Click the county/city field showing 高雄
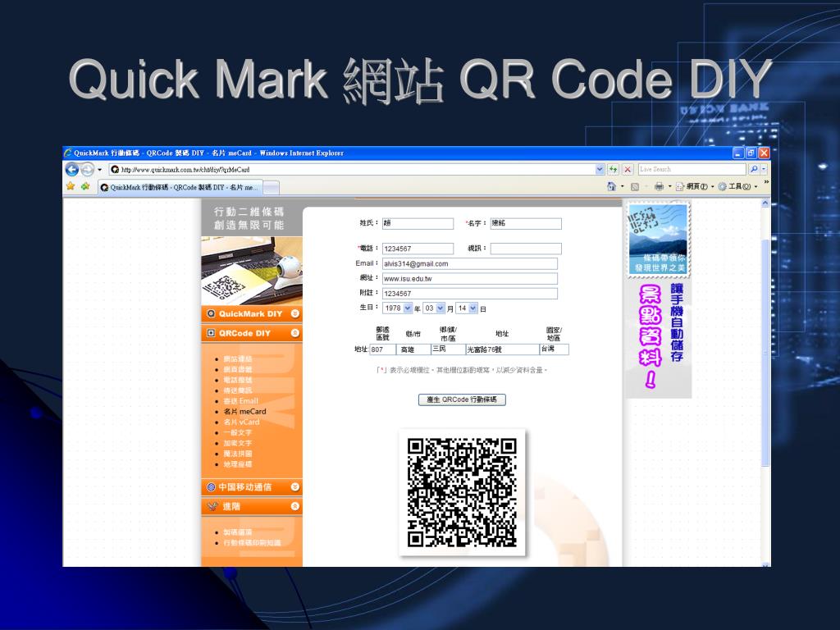Screen dimensions: 840x630 click(x=413, y=349)
